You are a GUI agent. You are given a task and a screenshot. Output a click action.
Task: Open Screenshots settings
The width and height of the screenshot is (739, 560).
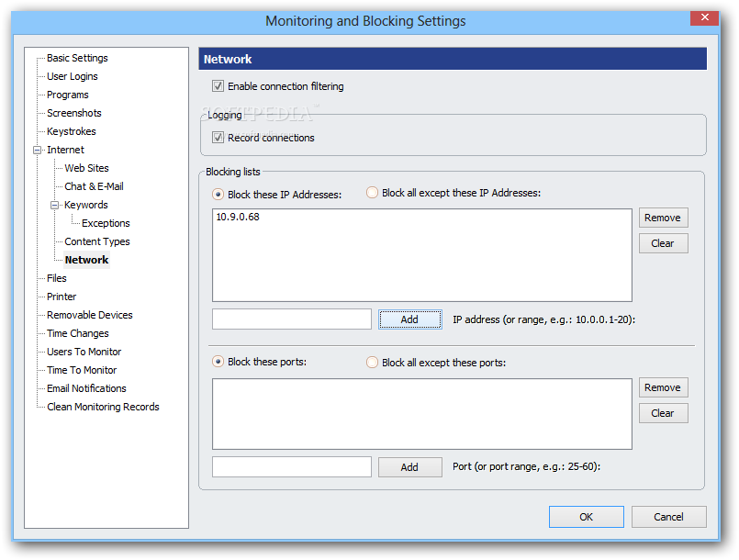coord(74,113)
